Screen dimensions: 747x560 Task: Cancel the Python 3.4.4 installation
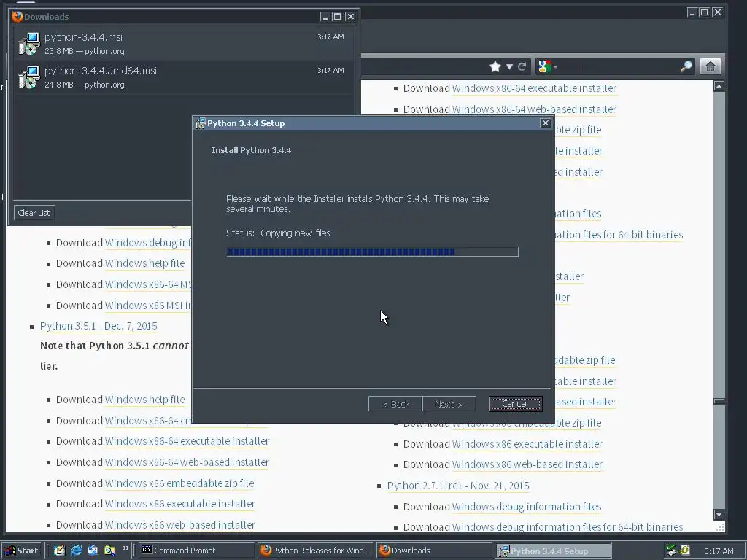[x=515, y=404]
